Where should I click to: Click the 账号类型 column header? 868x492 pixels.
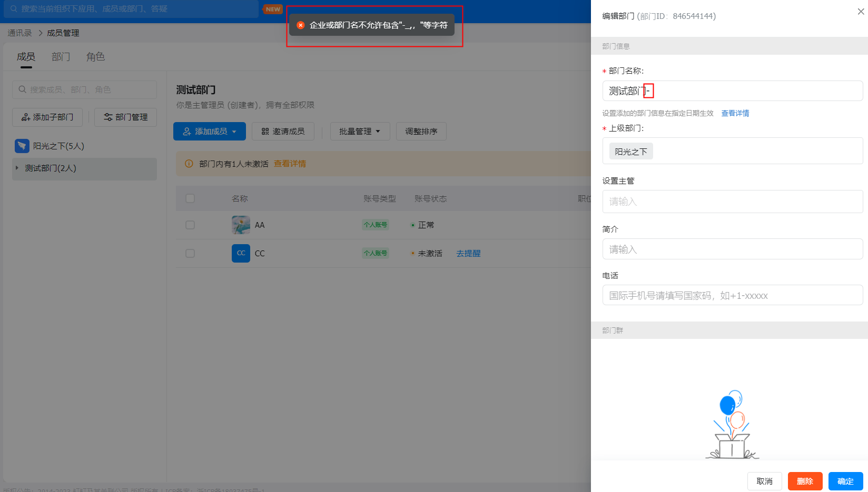379,198
